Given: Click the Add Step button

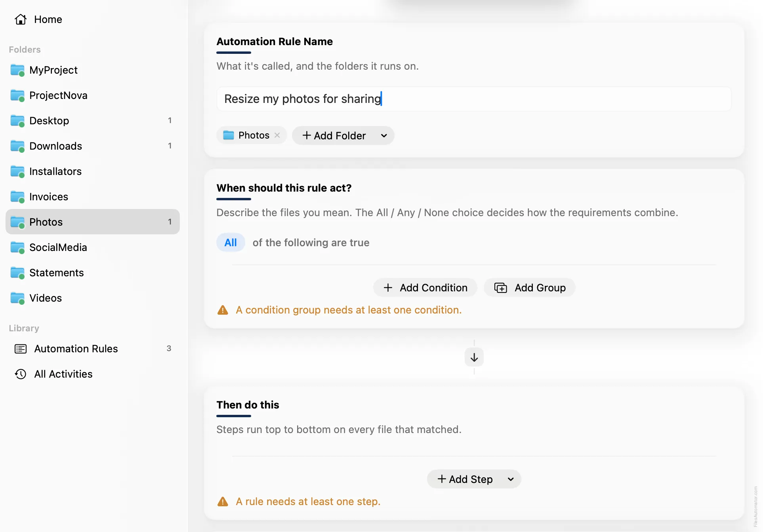Looking at the screenshot, I should [x=465, y=479].
